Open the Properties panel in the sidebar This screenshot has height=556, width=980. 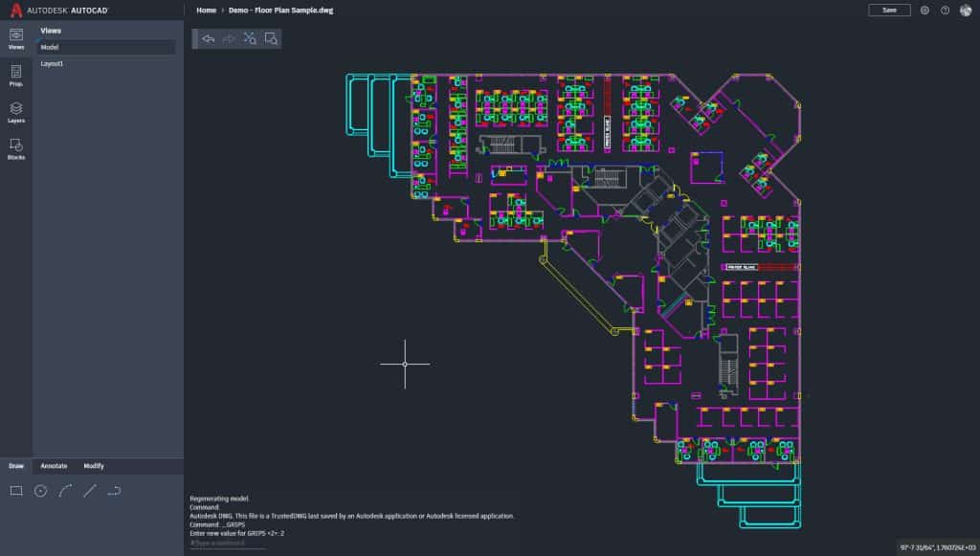click(x=14, y=78)
